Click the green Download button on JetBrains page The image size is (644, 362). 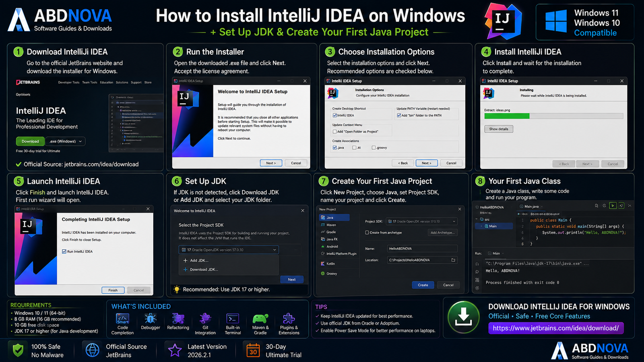click(x=30, y=141)
